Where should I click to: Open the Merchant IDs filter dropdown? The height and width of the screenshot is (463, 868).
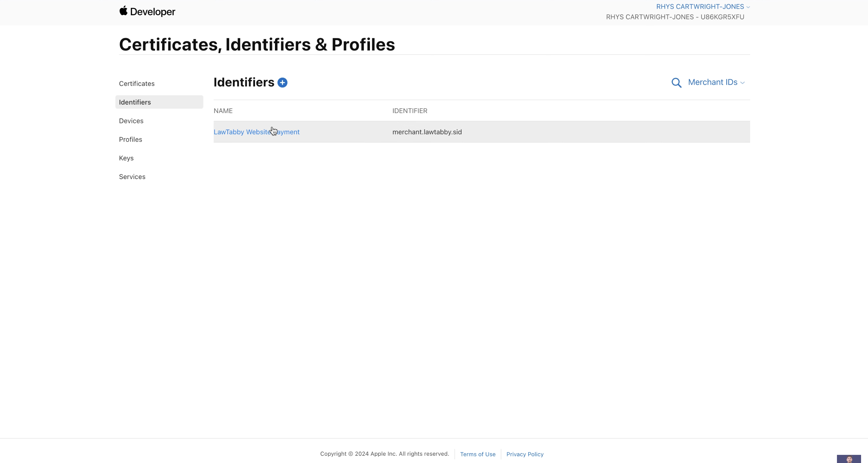tap(712, 82)
